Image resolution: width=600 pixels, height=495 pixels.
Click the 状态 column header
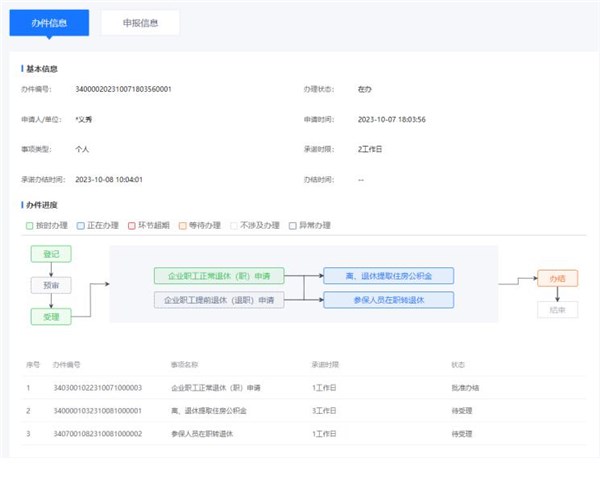coord(458,365)
